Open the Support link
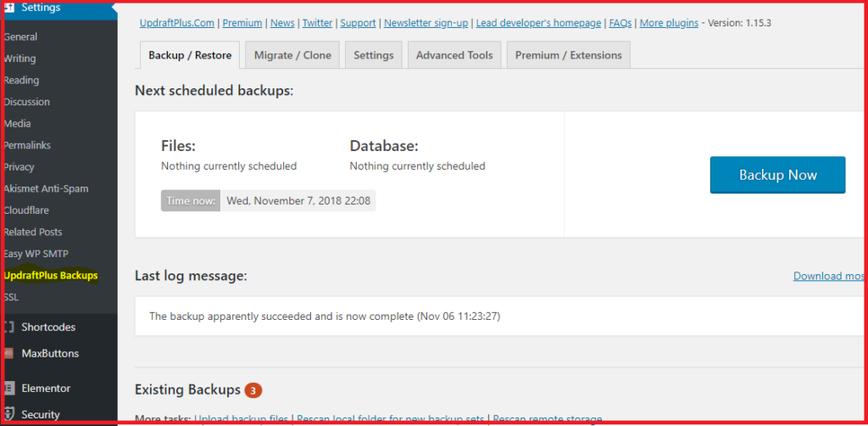The height and width of the screenshot is (426, 868). tap(359, 23)
